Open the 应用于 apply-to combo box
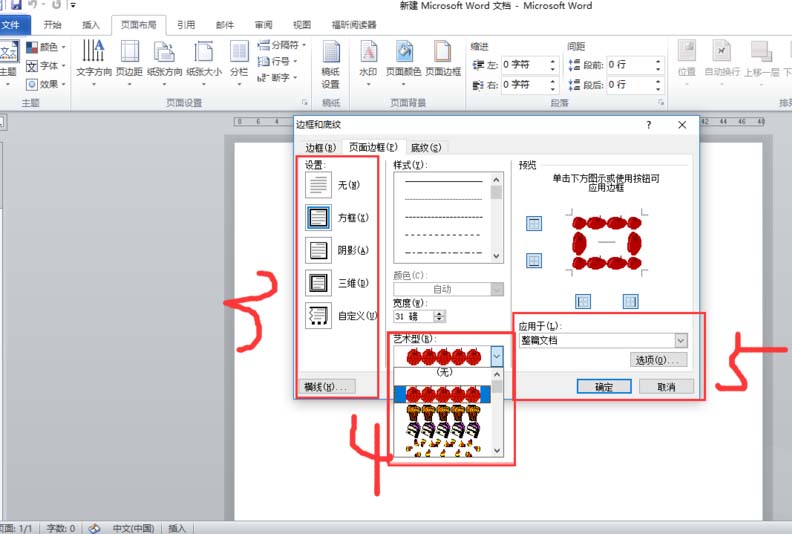792x534 pixels. (x=603, y=341)
